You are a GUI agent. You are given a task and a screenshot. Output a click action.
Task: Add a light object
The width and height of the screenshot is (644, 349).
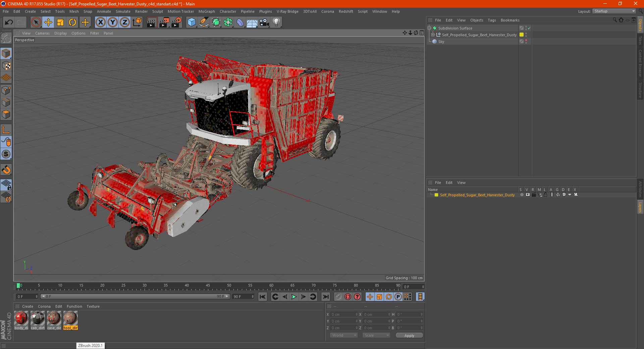[x=276, y=22]
